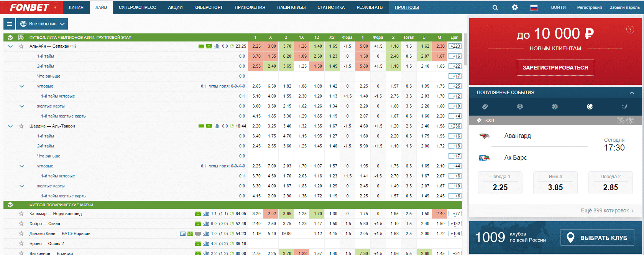Screen dimensions: 644x255
Task: Open the КИБЕРСПОРТ tab
Action: 209,7
